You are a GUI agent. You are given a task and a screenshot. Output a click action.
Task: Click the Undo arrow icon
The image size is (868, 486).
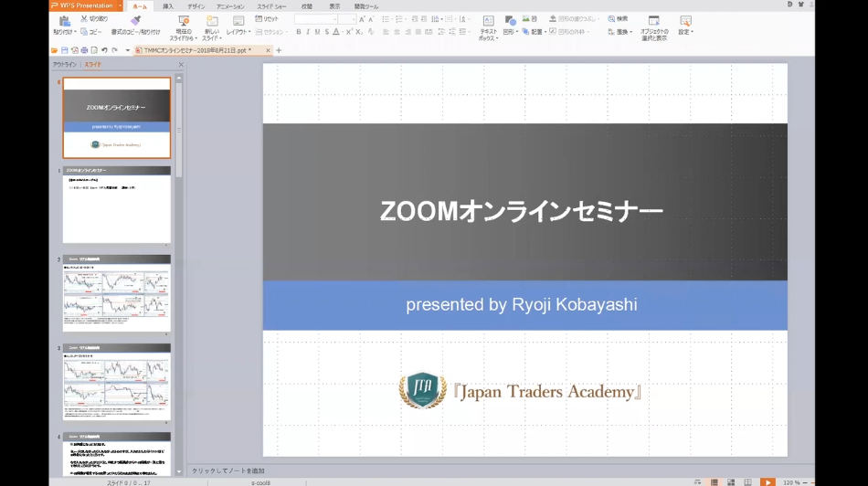coord(104,50)
